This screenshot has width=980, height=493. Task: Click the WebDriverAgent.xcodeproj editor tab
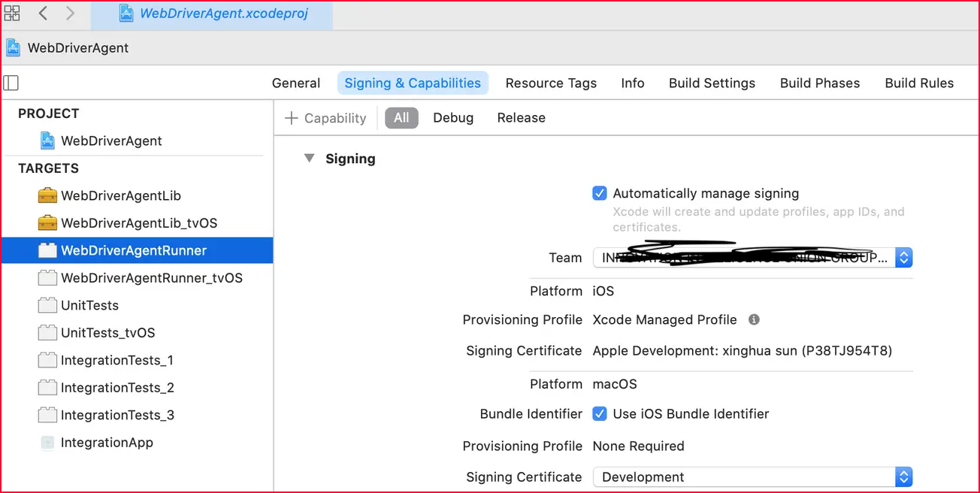tap(212, 14)
